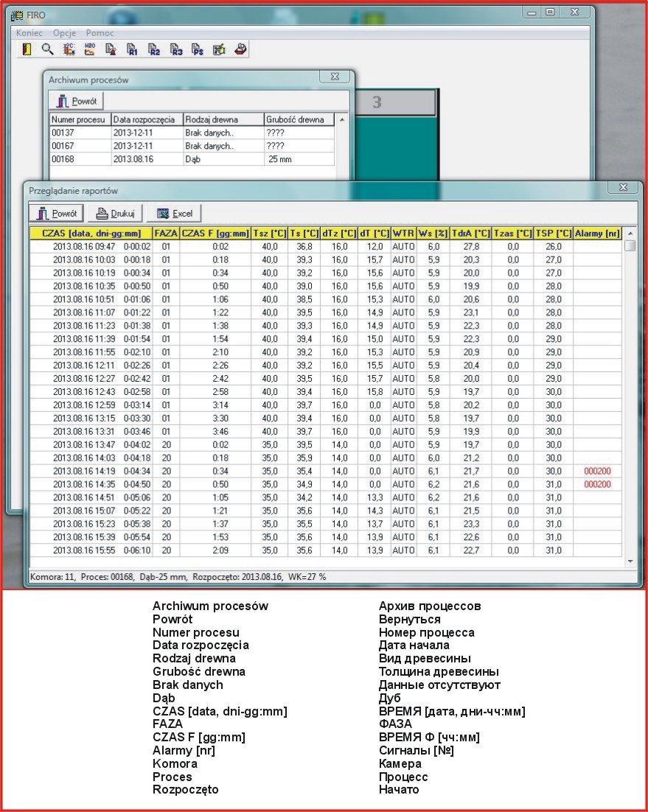Click the CZAS [data, dni-gg:mm] header
The height and width of the screenshot is (812, 648).
(x=91, y=234)
